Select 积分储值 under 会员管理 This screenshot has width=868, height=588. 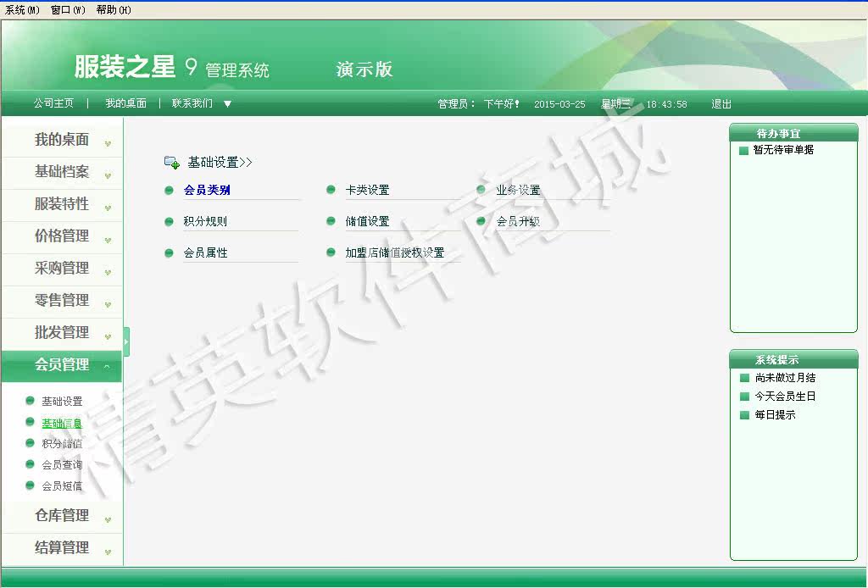click(x=62, y=444)
